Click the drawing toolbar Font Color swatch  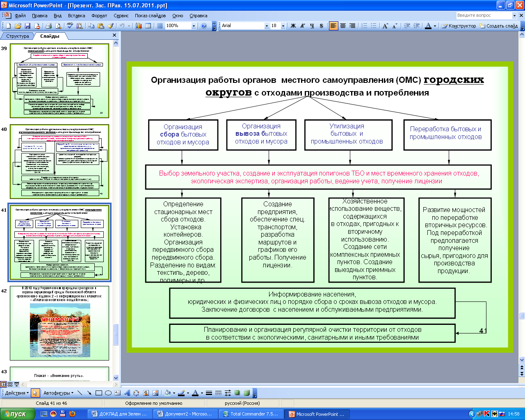pos(195,393)
